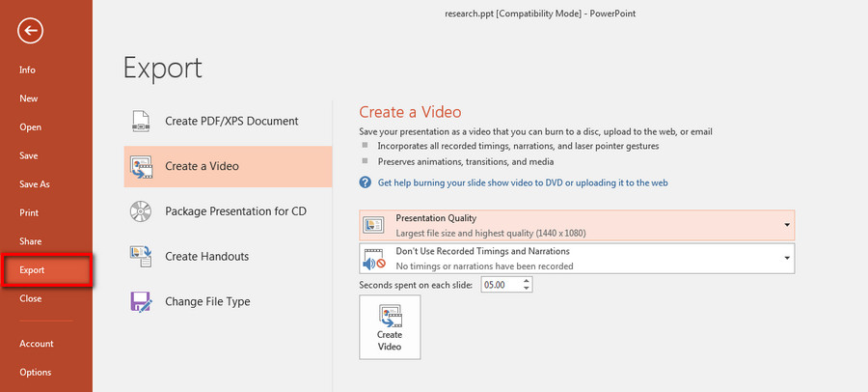Viewport: 868px width, 392px height.
Task: Click the back arrow circle icon
Action: (30, 31)
